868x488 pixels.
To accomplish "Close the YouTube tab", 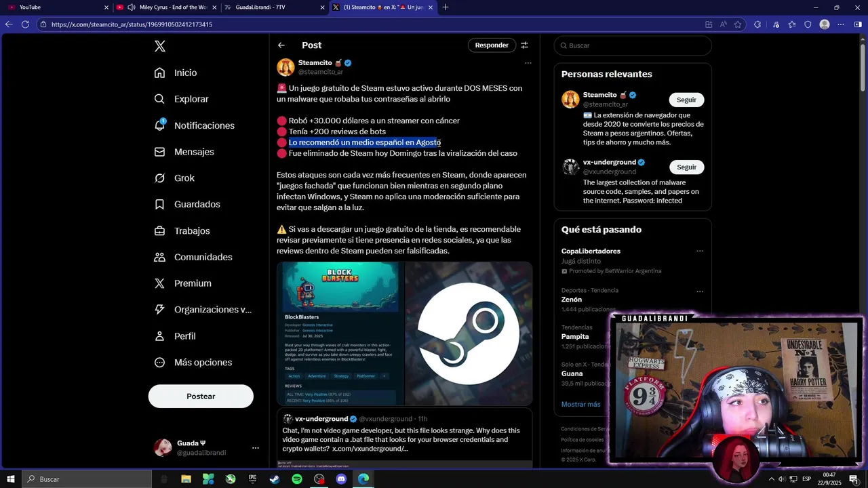I will (x=106, y=7).
